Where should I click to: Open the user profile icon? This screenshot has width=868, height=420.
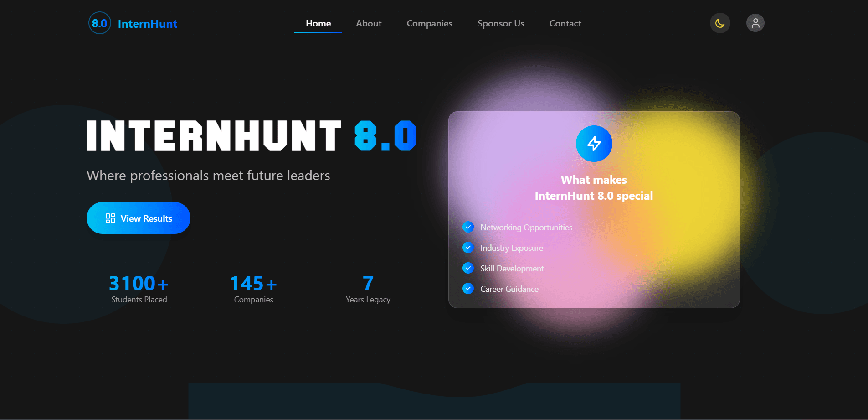pyautogui.click(x=755, y=23)
